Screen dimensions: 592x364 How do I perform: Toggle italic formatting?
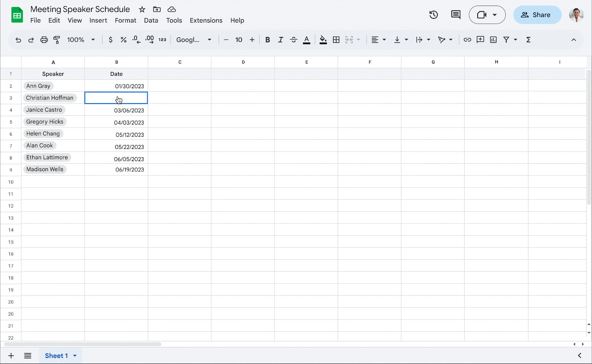click(280, 40)
